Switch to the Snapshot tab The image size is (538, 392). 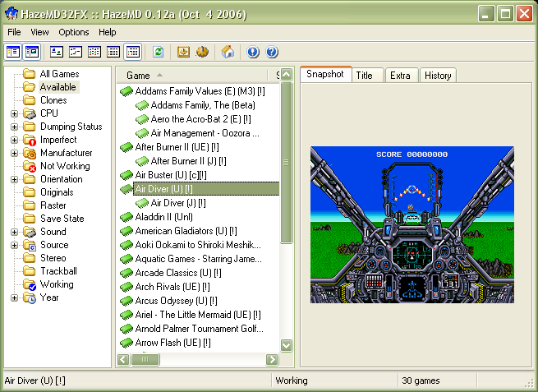tap(325, 74)
